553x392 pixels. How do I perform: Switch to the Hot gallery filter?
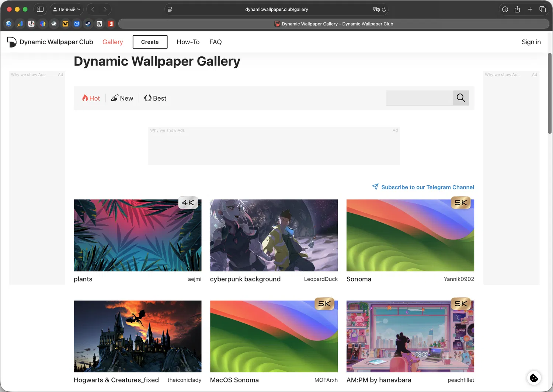click(x=91, y=98)
